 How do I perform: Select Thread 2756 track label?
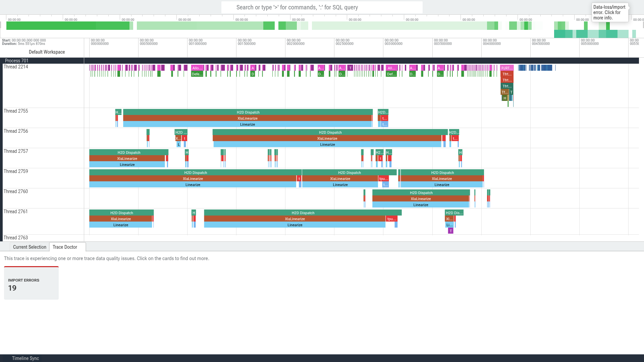[16, 131]
